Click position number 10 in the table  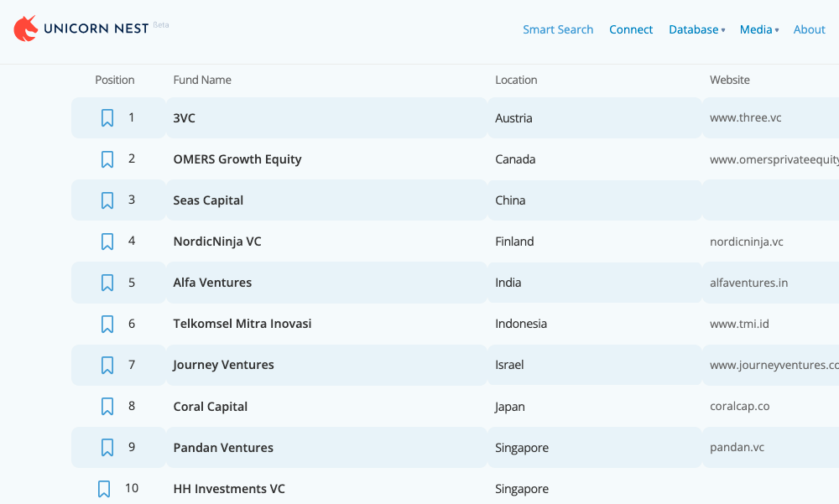tap(132, 488)
